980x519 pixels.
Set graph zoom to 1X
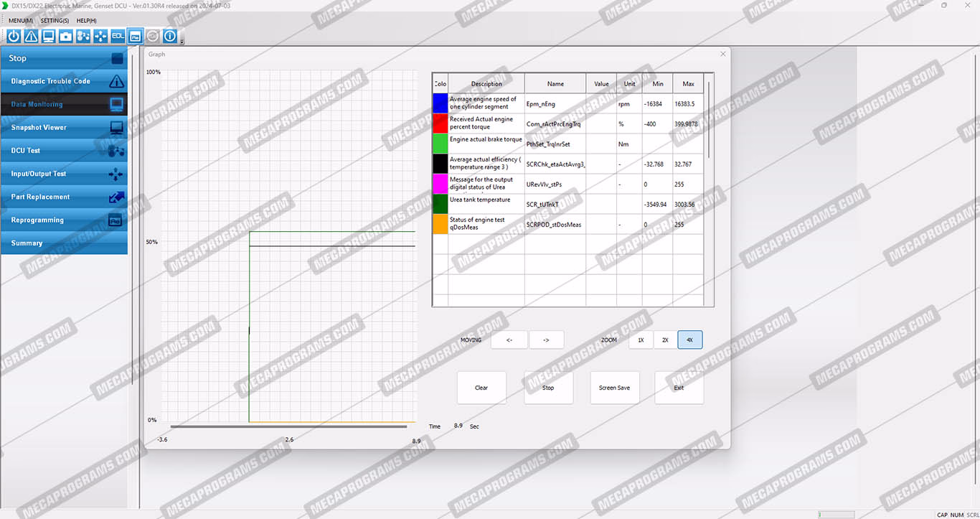point(641,340)
